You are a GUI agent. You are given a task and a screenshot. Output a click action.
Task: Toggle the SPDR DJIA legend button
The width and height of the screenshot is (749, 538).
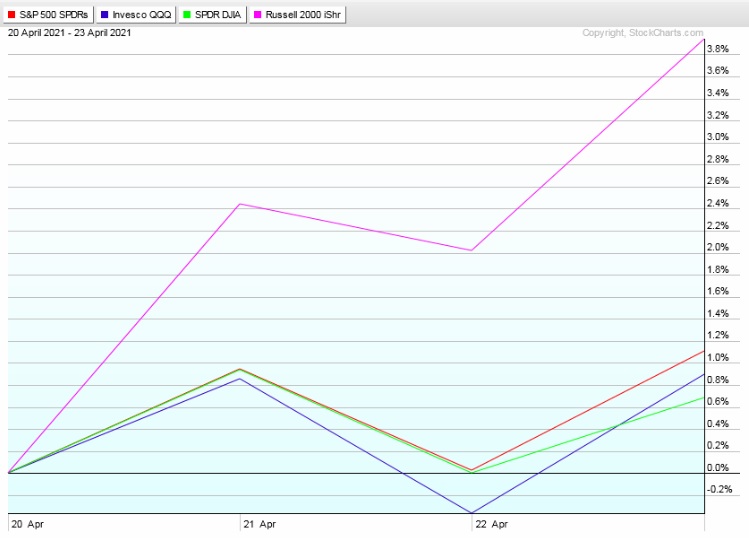pos(213,15)
